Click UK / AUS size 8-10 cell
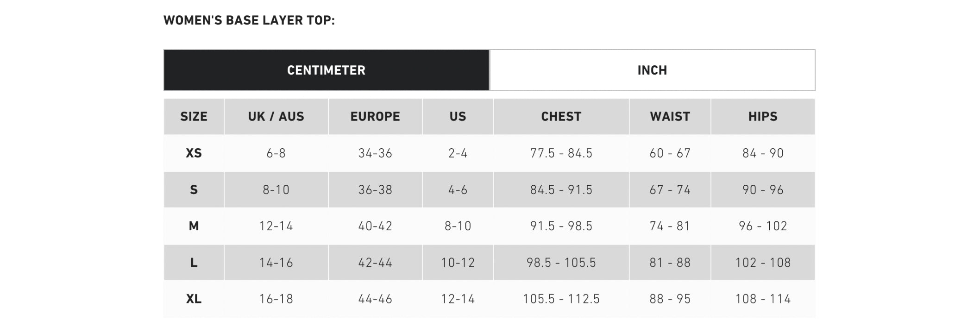This screenshot has height=327, width=980. click(x=276, y=190)
